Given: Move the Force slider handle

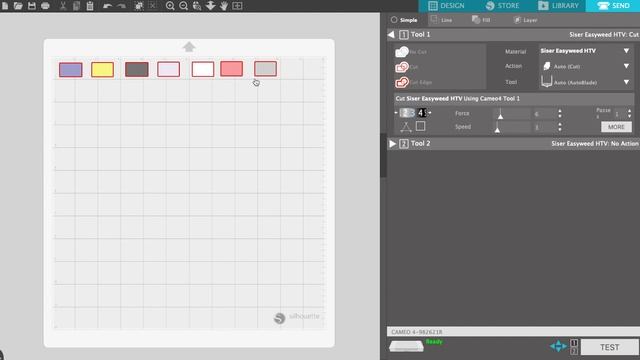Looking at the screenshot, I should [x=500, y=116].
